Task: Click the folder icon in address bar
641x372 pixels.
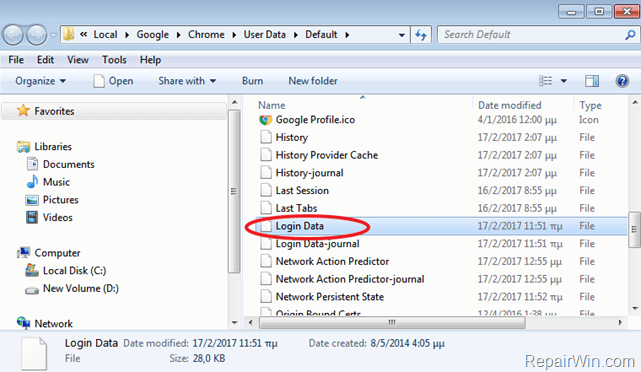Action: 69,34
